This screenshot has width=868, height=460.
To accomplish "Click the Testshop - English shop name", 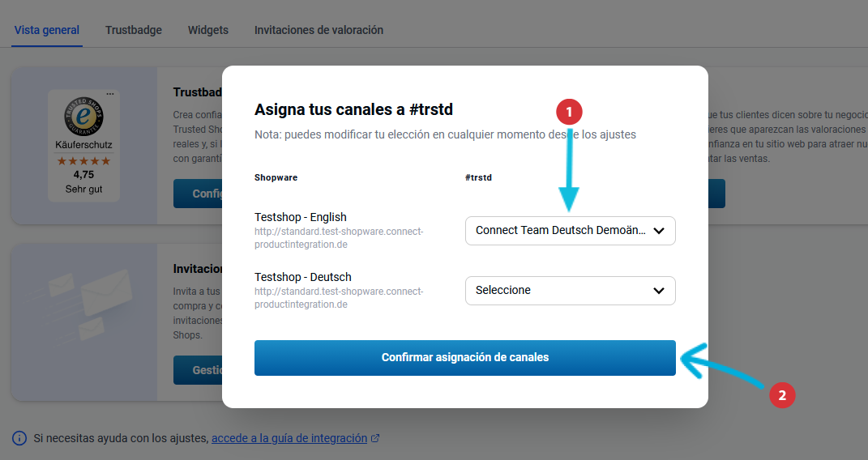I will tap(300, 217).
